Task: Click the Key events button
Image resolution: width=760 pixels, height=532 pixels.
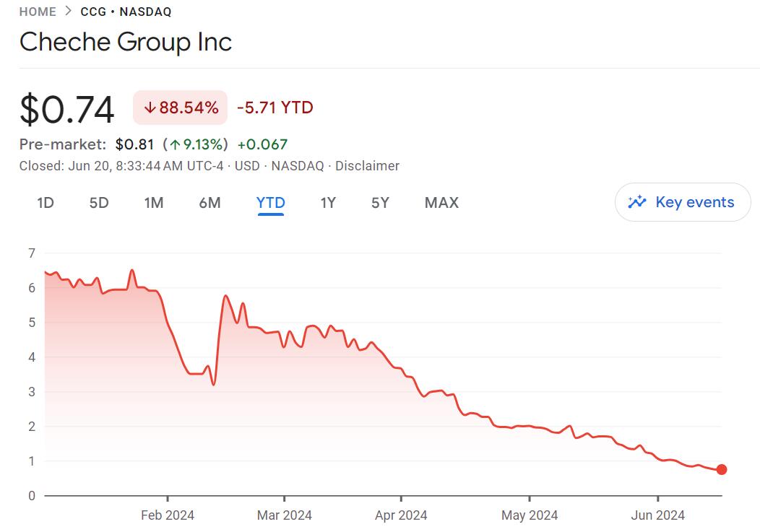Action: [683, 202]
